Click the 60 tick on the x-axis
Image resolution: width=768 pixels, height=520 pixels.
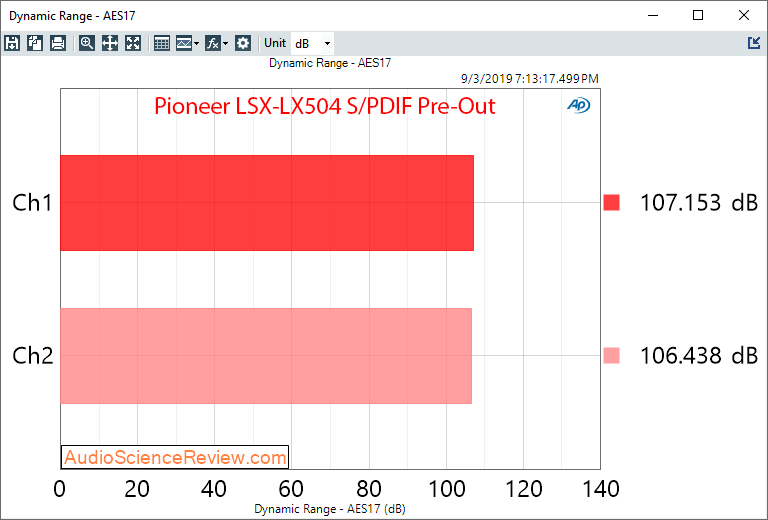291,489
